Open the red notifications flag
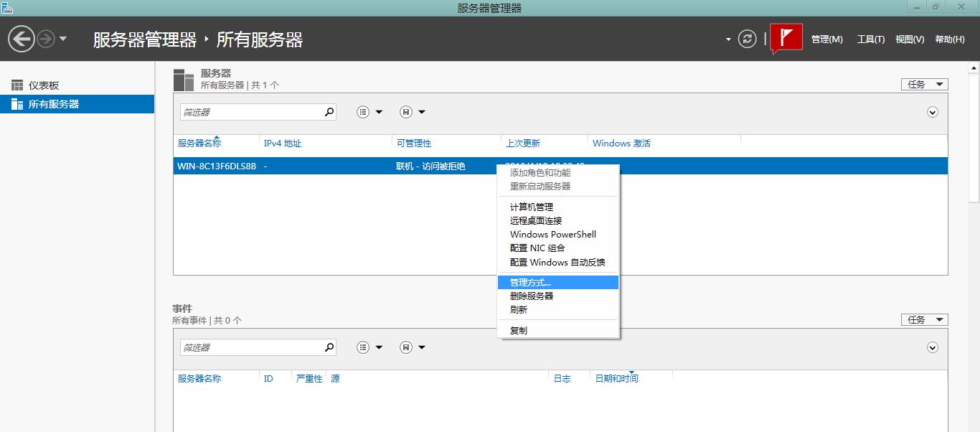 786,39
